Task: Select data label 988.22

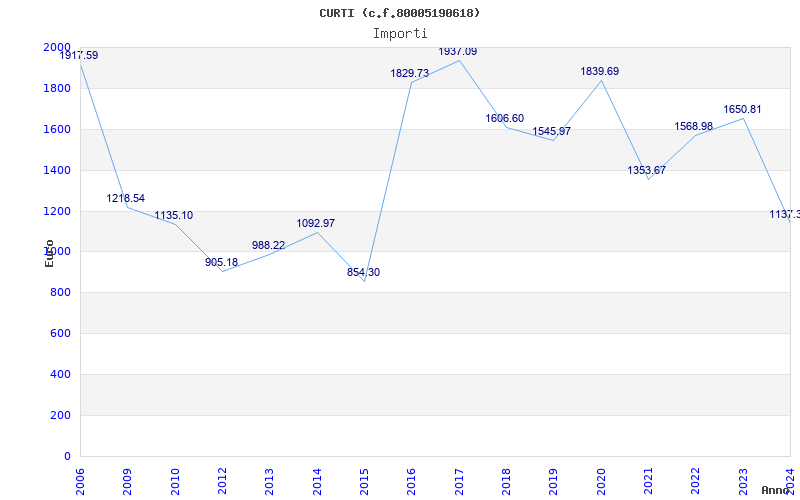Action: tap(268, 246)
